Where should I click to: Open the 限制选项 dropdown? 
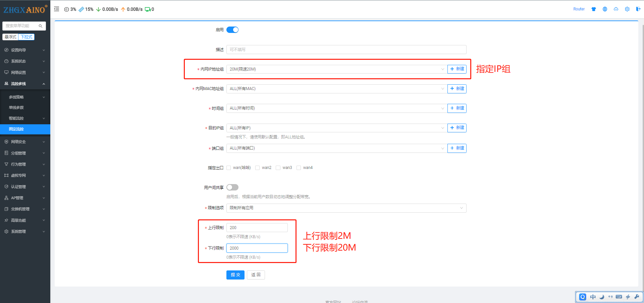pos(346,208)
